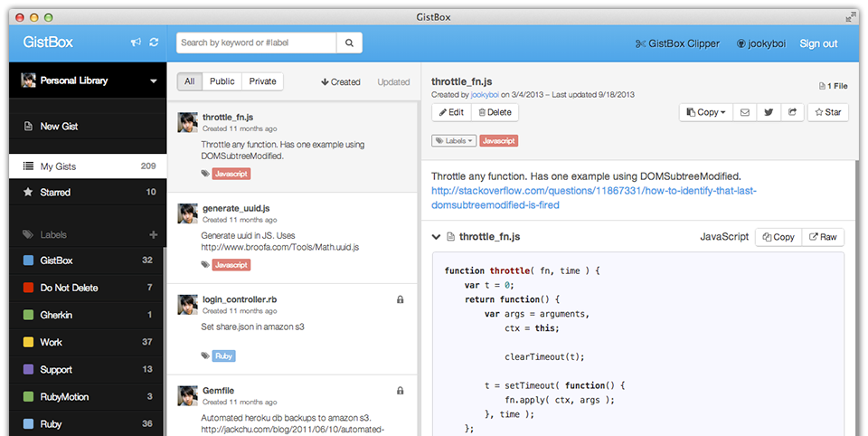
Task: Click the labels tag icon in sidebar
Action: coord(28,235)
